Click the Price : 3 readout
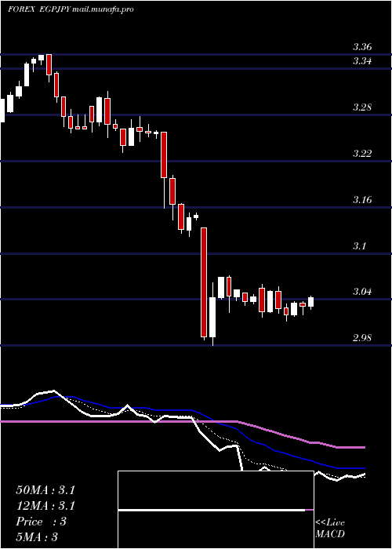The image size is (392, 549). point(41,522)
